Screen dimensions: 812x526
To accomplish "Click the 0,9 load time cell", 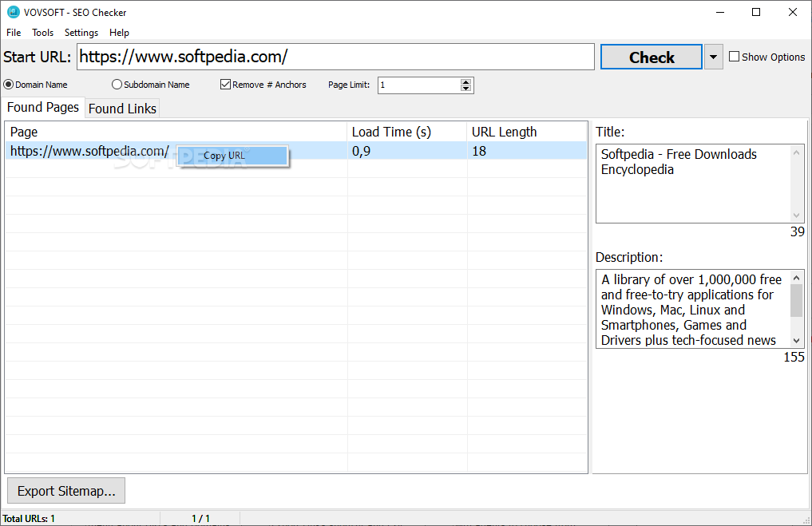I will coord(407,151).
